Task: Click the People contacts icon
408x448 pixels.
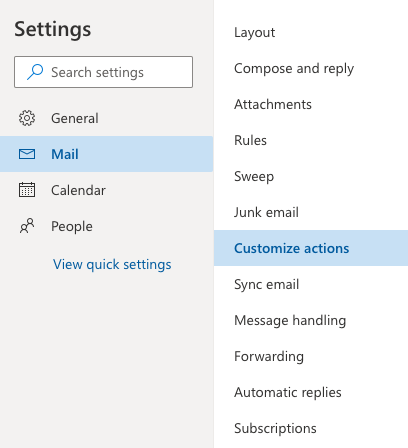Action: [27, 226]
